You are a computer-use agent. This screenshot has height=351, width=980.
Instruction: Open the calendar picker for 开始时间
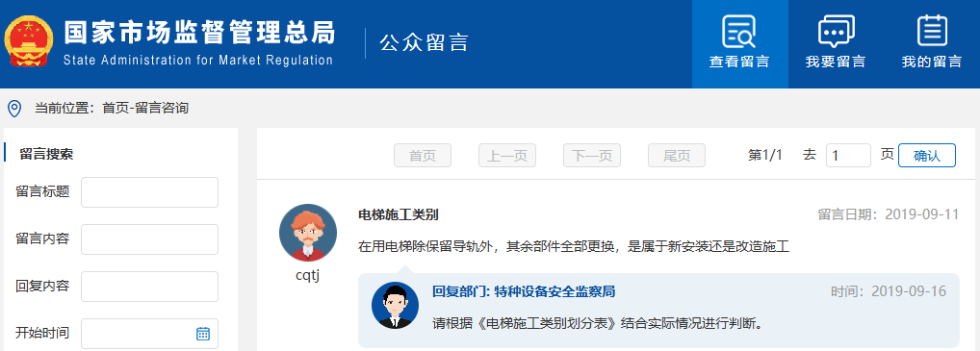pyautogui.click(x=203, y=334)
